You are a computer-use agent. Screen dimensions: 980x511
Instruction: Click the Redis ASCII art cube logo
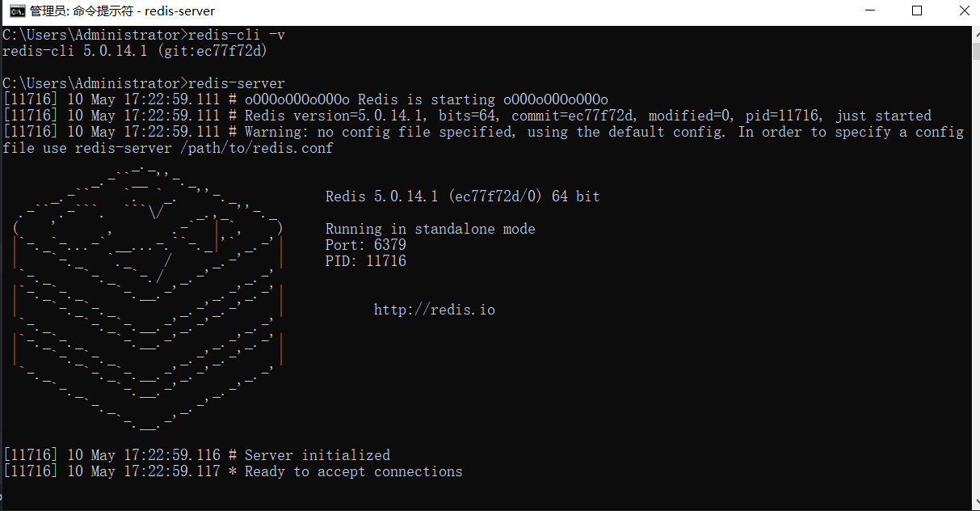click(148, 298)
